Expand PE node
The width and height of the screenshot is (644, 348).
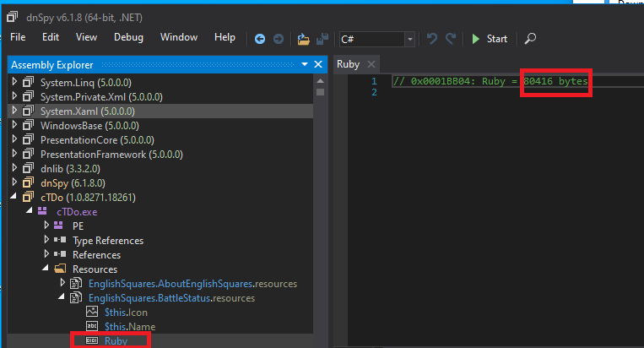click(46, 226)
